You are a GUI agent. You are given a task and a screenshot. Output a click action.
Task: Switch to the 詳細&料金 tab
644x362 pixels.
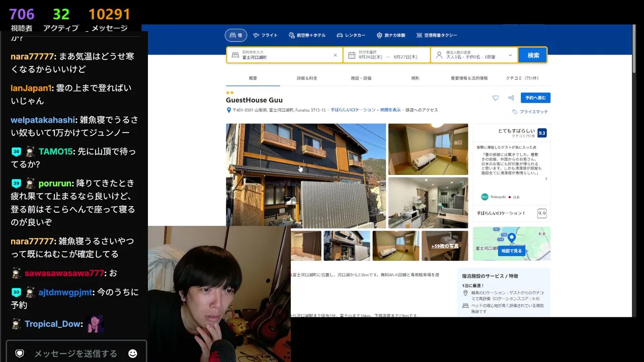click(307, 78)
